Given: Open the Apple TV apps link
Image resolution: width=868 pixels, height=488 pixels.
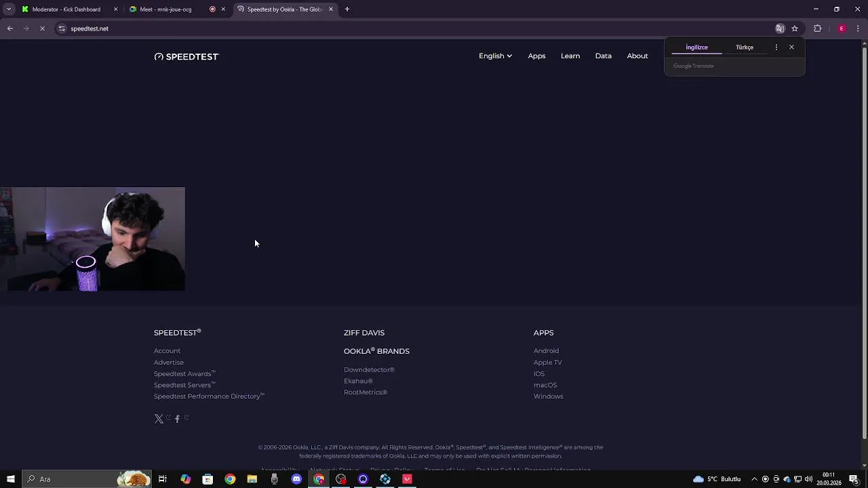Looking at the screenshot, I should point(547,362).
